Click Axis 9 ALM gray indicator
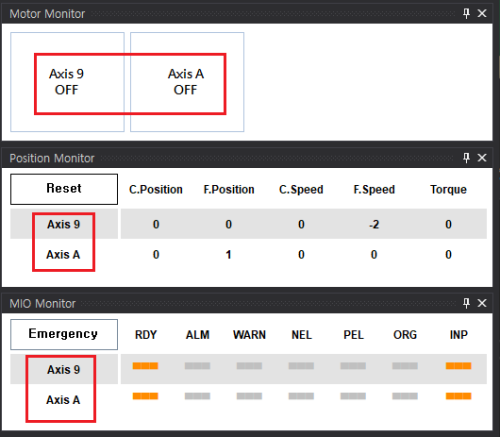This screenshot has width=500, height=437. [x=197, y=366]
